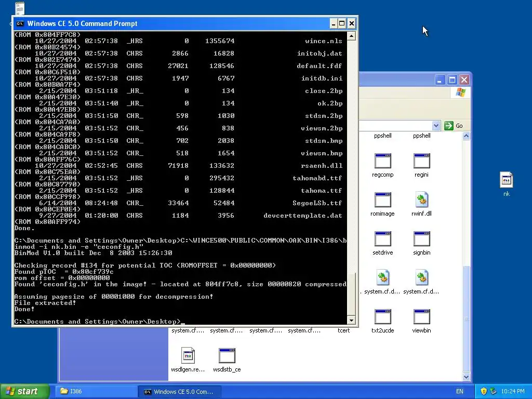Select the wsdlstb_ce file icon
The image size is (532, 399).
pos(227,356)
